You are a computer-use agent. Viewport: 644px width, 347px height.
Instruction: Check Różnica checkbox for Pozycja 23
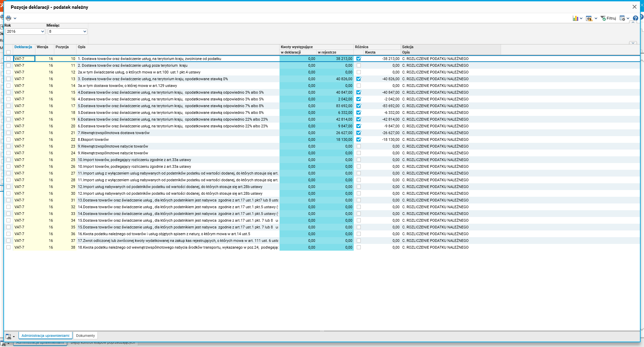click(x=359, y=146)
